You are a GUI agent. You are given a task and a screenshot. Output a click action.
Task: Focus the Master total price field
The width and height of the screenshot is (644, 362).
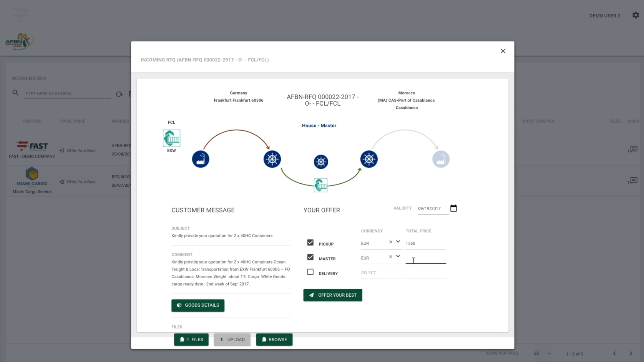coord(426,258)
